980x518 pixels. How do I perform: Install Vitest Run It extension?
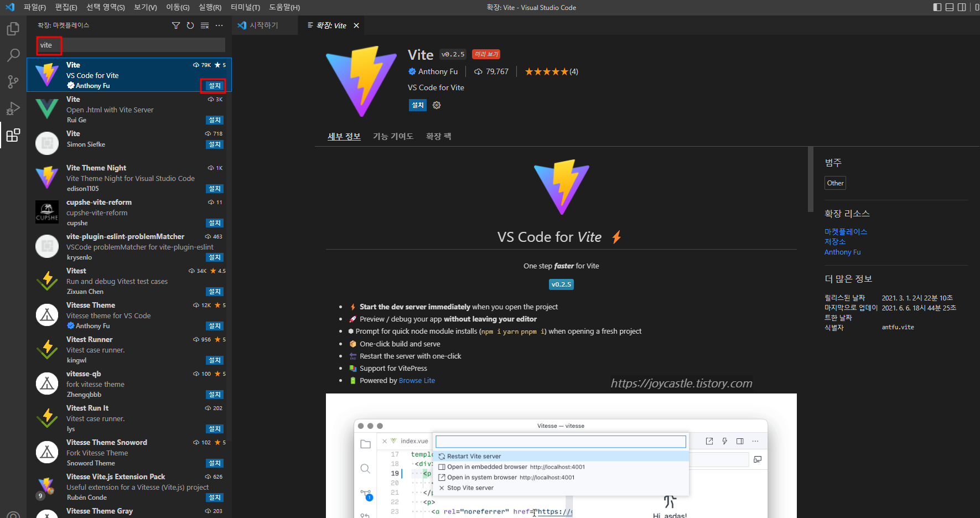(x=215, y=429)
